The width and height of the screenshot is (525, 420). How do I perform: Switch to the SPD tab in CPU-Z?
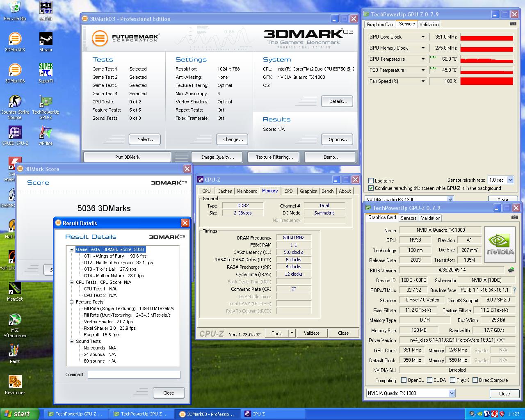click(289, 191)
